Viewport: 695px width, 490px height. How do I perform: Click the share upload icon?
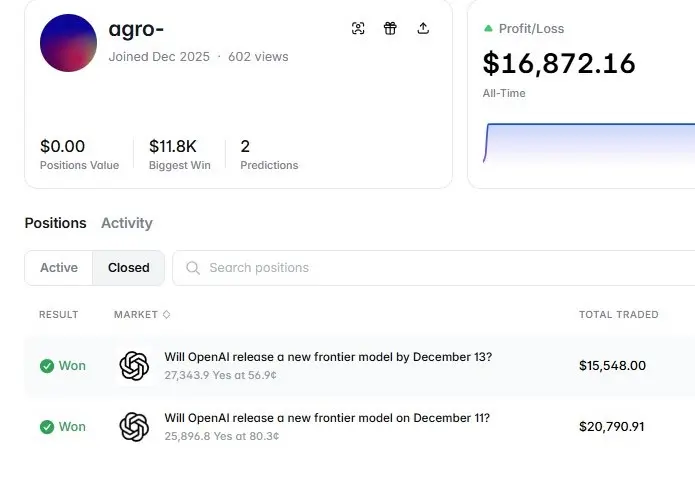coord(423,28)
